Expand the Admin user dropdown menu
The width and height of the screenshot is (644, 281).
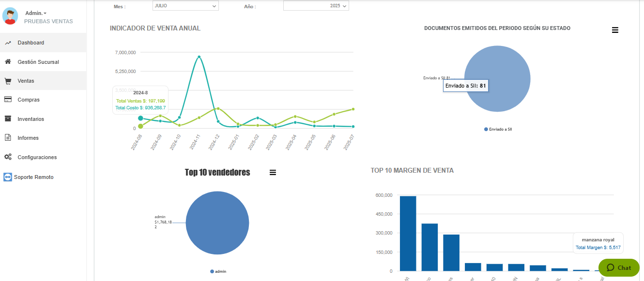[x=36, y=13]
